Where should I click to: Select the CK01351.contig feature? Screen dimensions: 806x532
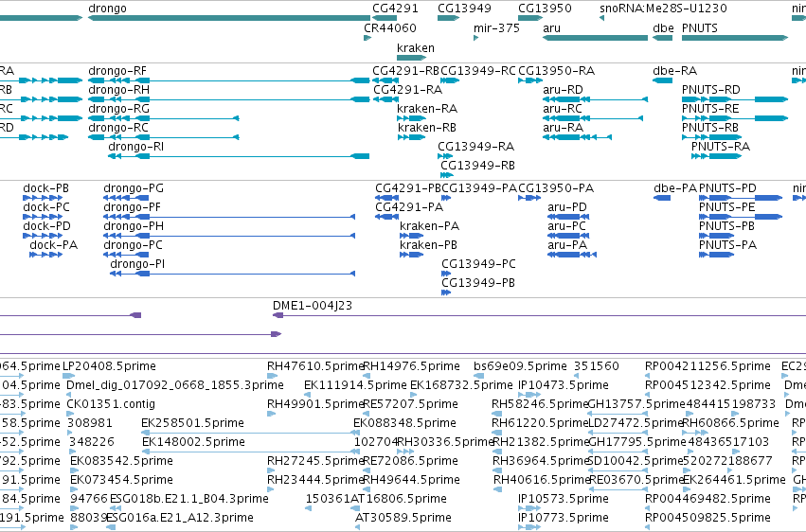tap(70, 414)
